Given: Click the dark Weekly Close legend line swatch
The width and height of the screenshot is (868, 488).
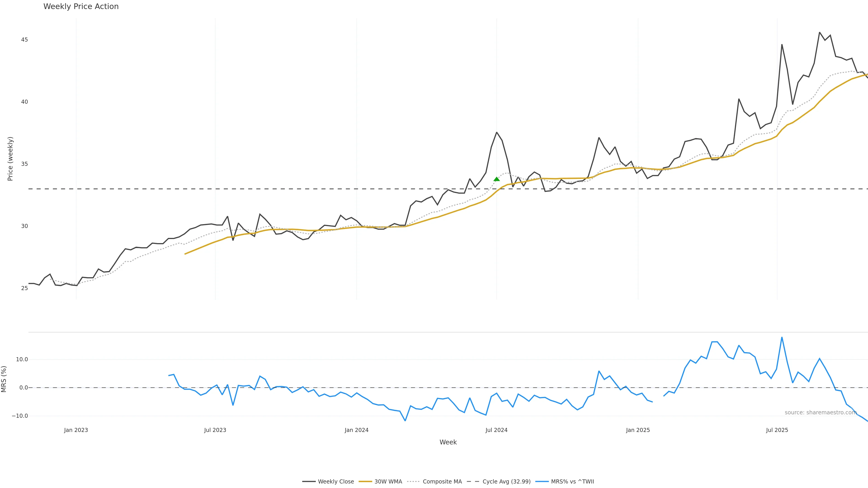Looking at the screenshot, I should pos(309,482).
